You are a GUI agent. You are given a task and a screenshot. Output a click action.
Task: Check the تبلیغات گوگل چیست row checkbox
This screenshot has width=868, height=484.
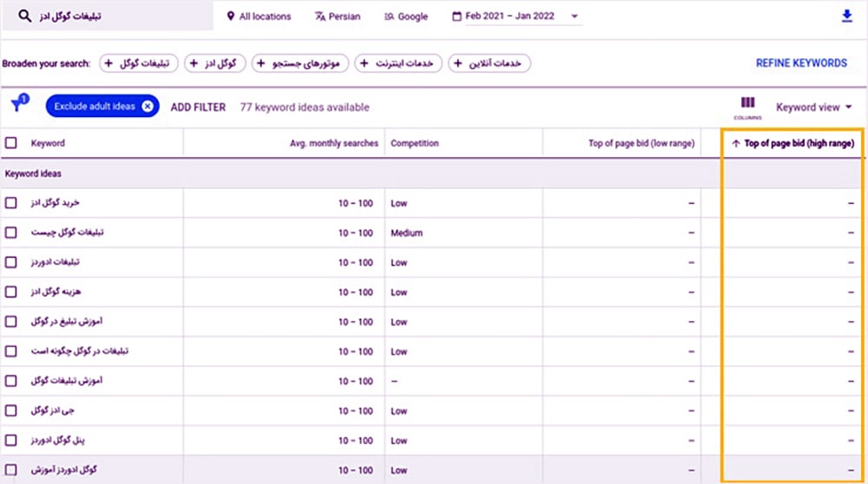pos(11,232)
